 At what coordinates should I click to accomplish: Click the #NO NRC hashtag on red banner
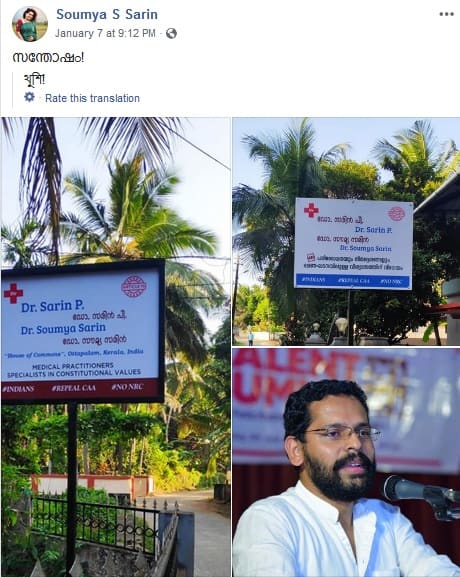tap(127, 387)
